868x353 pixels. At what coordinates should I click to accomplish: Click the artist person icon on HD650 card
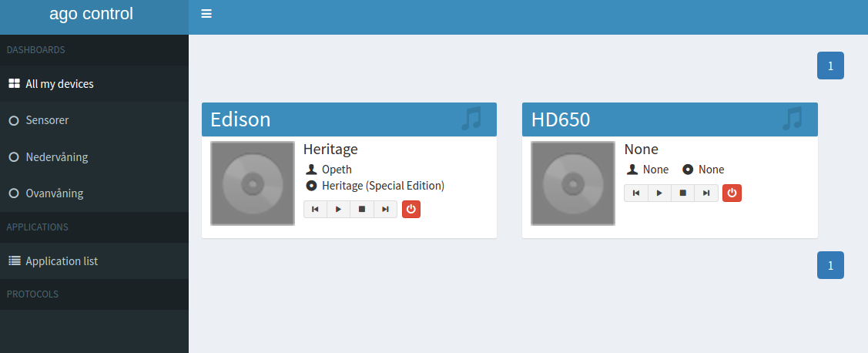point(632,169)
